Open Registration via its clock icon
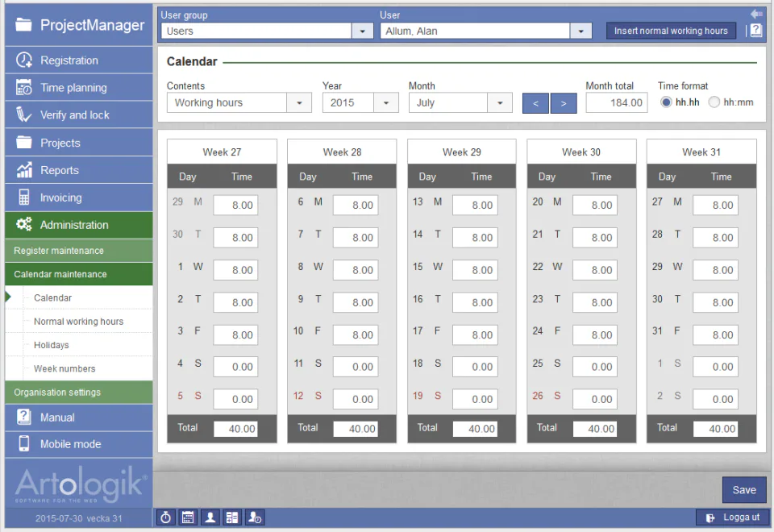774x532 pixels. tap(23, 60)
